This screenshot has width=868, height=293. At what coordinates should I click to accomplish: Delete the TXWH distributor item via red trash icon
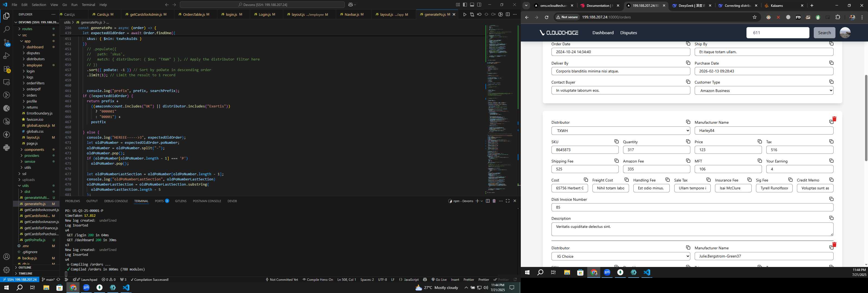(x=834, y=119)
